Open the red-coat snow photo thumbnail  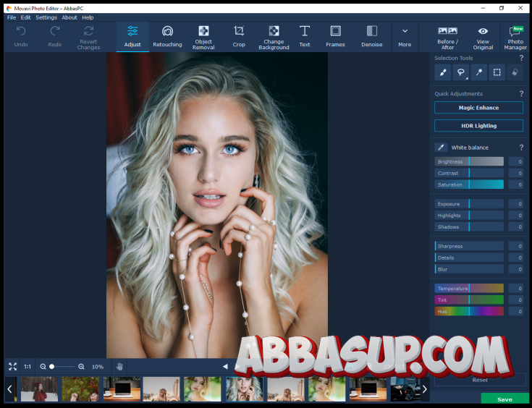click(39, 389)
